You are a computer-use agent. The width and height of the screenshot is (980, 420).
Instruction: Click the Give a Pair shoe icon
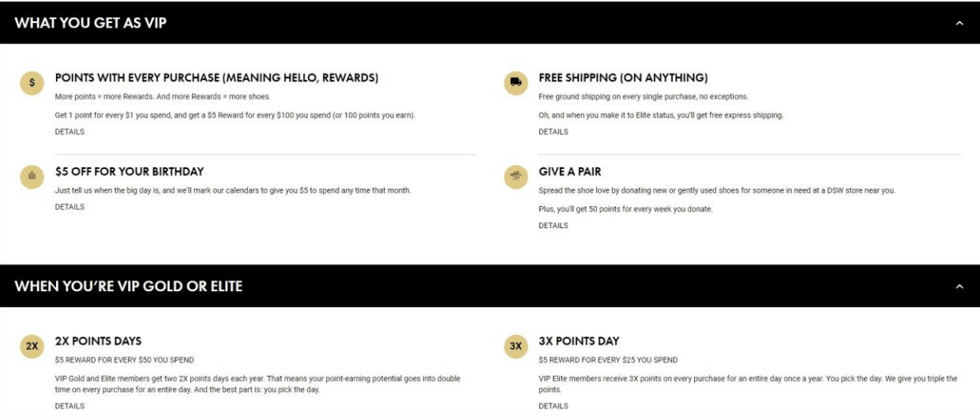pyautogui.click(x=516, y=177)
